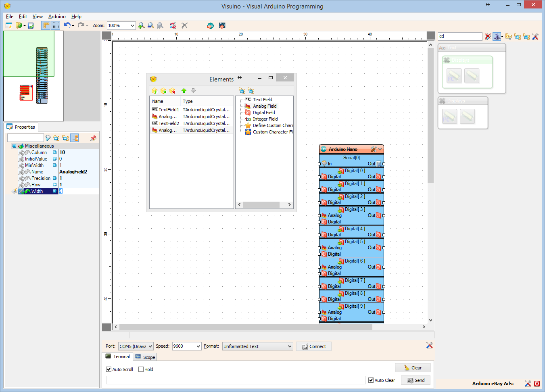The image size is (545, 392).
Task: Toggle the grid display toolbar button
Action: 56,25
